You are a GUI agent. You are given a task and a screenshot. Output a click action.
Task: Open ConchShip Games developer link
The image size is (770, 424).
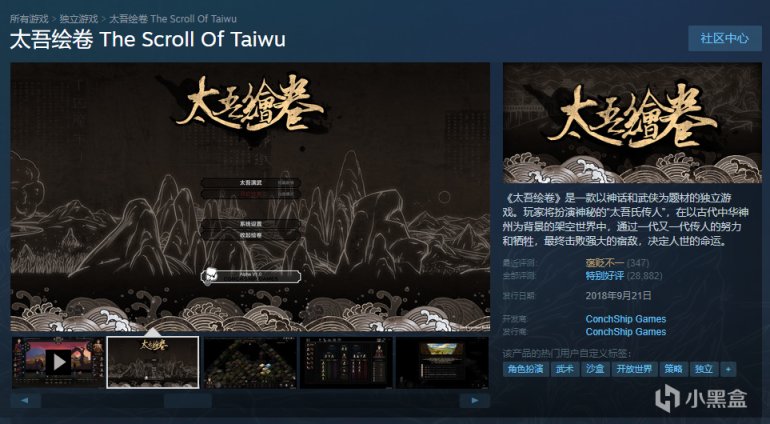pos(626,319)
